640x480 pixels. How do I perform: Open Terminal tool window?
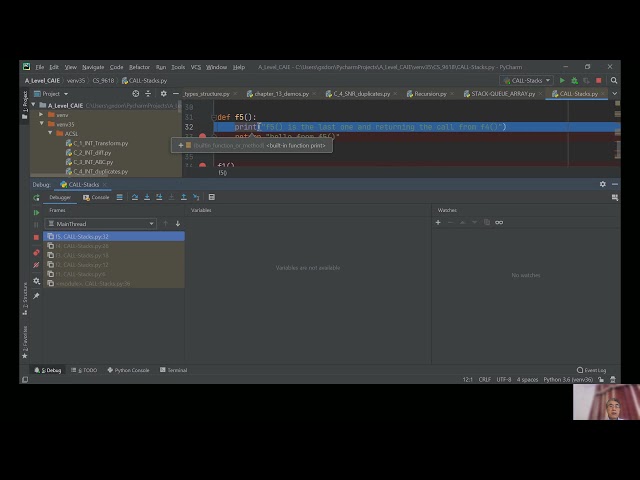point(173,370)
